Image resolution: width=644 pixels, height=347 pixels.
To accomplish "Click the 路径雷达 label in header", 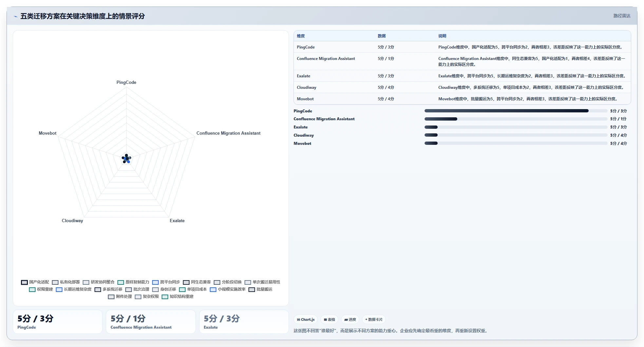I will [x=622, y=16].
